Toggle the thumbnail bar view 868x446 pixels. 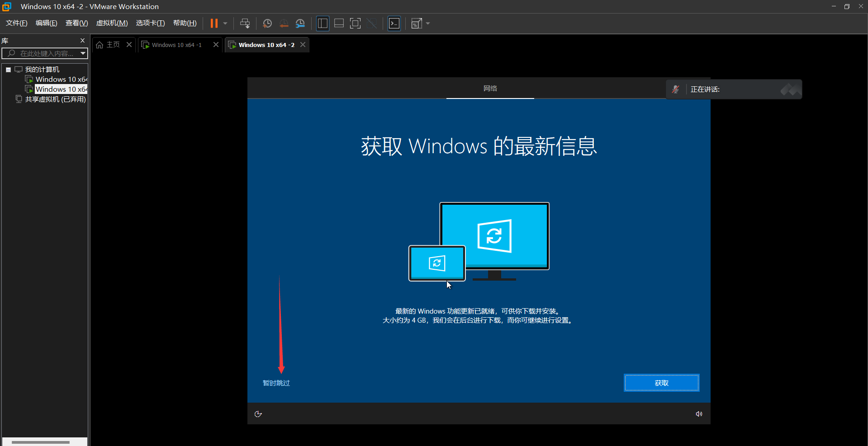339,23
